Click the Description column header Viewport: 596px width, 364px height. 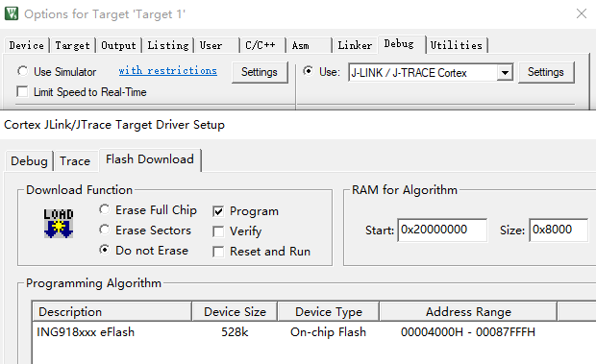tap(112, 311)
